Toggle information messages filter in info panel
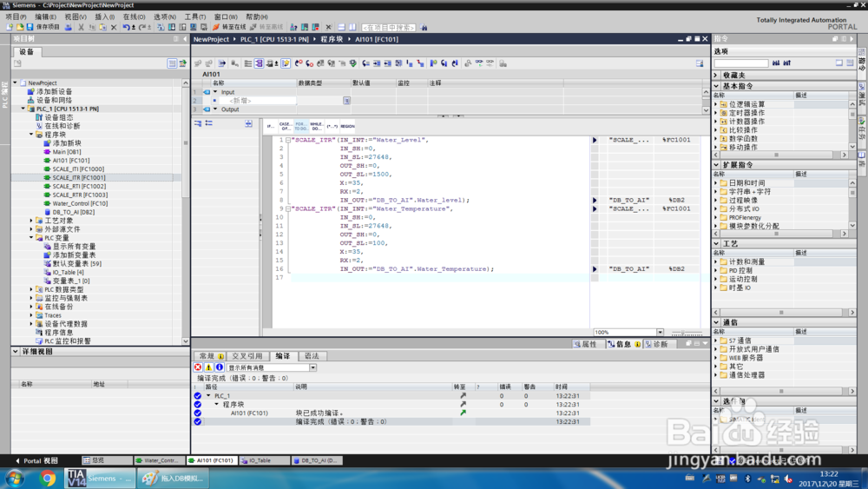 pos(220,367)
